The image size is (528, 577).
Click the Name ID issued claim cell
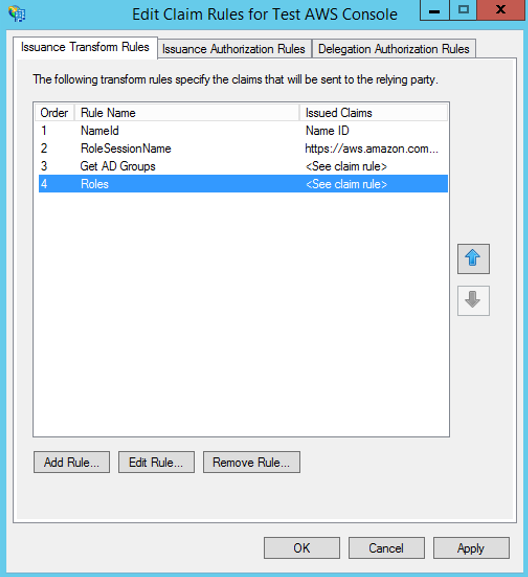click(327, 131)
